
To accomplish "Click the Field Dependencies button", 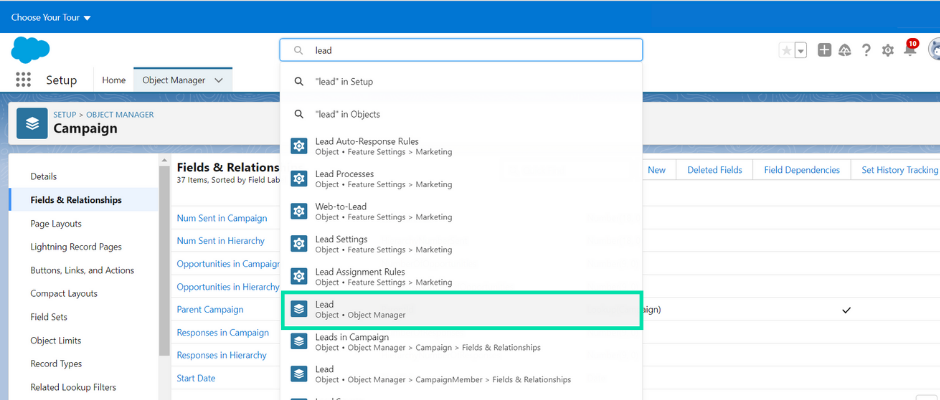I will (802, 170).
